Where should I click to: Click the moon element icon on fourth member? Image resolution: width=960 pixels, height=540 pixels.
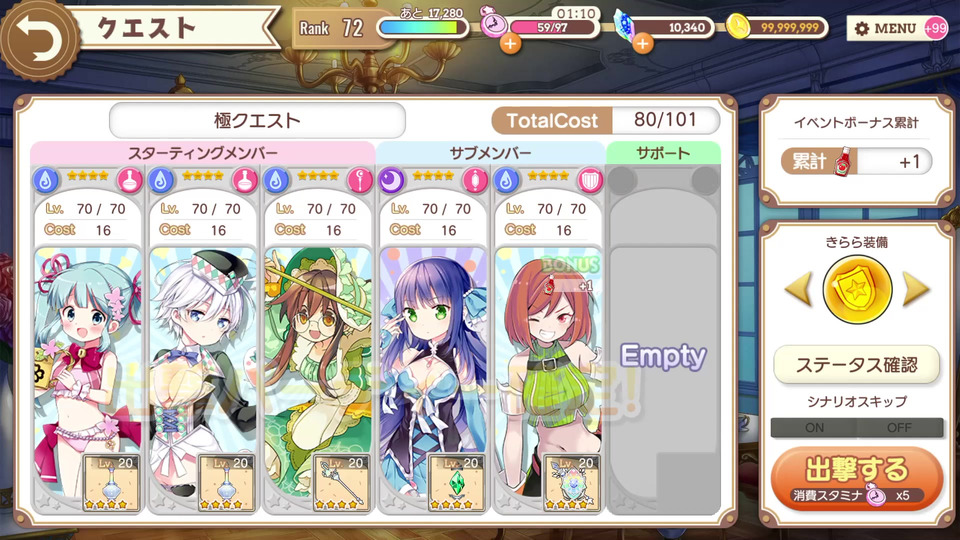click(x=392, y=181)
